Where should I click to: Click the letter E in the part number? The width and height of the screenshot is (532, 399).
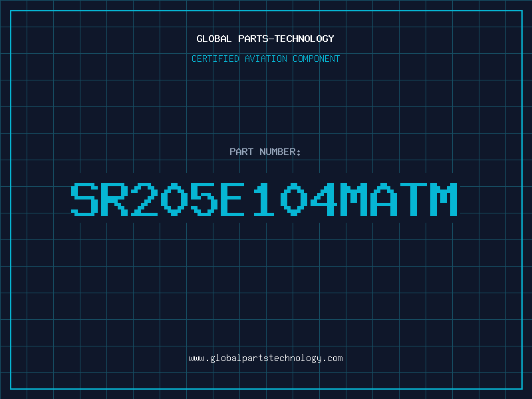[x=232, y=199]
